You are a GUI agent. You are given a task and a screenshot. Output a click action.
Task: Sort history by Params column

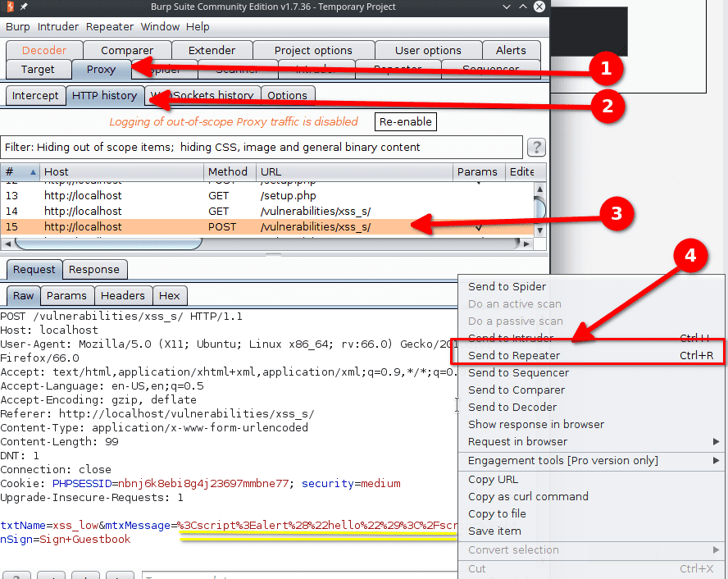[479, 171]
